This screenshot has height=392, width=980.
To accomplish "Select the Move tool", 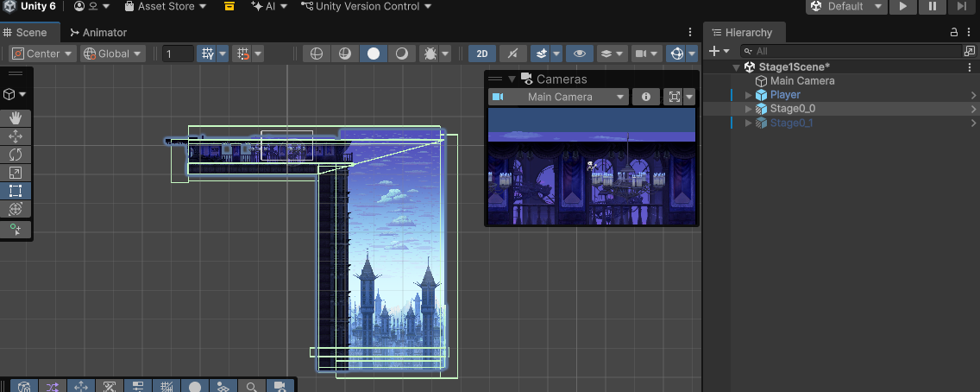I will tap(16, 136).
